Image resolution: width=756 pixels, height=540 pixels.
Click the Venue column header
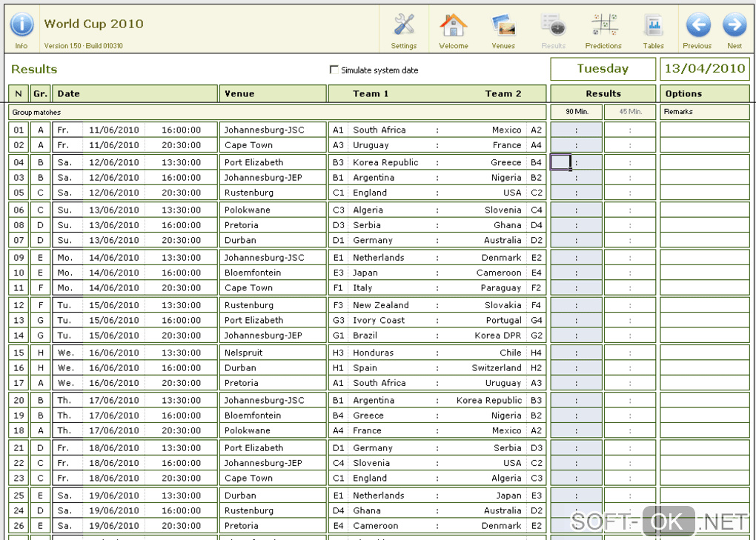coord(273,94)
